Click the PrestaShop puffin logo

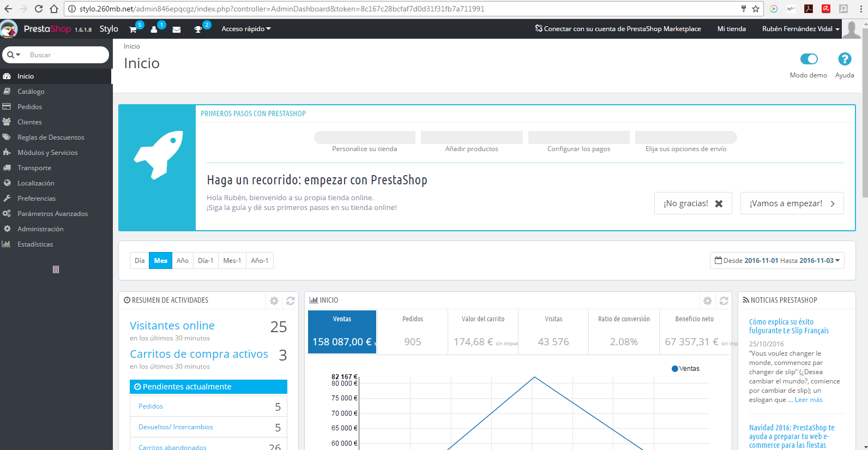pyautogui.click(x=9, y=29)
